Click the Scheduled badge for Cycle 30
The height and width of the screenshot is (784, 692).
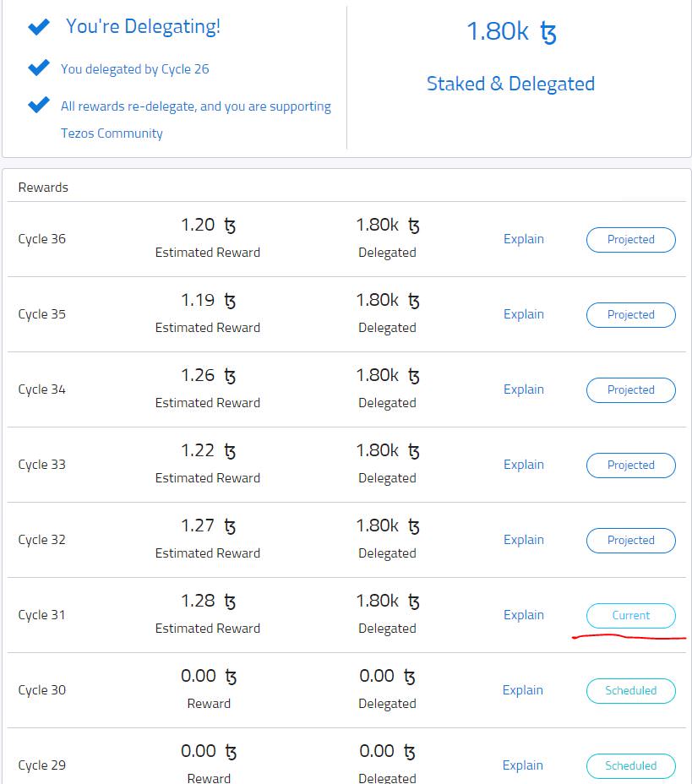pyautogui.click(x=631, y=691)
